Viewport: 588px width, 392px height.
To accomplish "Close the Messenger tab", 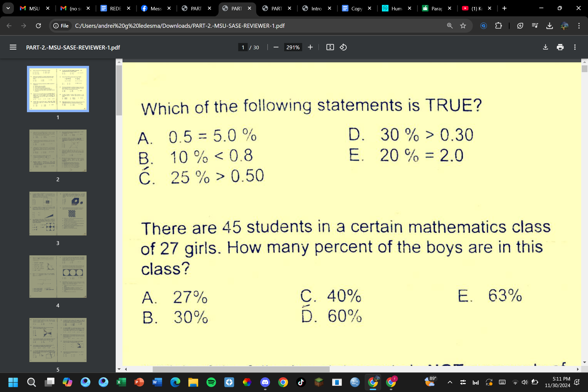I will [169, 8].
